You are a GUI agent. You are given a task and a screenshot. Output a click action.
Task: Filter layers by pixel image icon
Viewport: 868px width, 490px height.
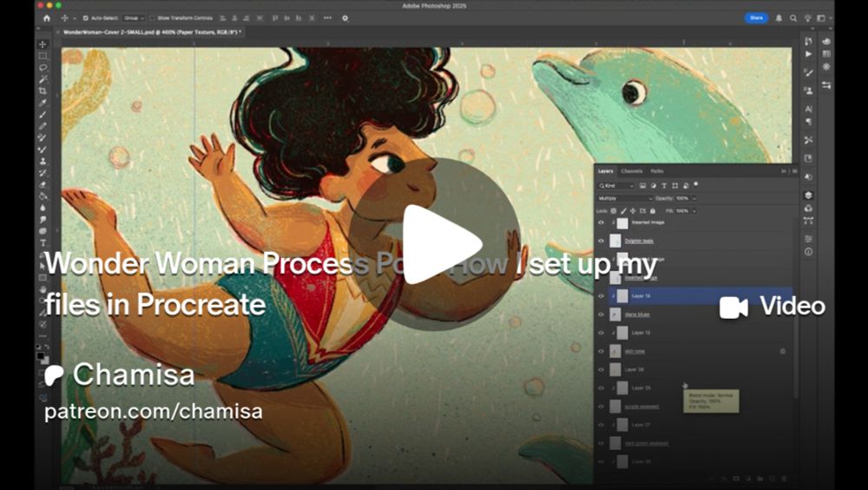pyautogui.click(x=642, y=186)
